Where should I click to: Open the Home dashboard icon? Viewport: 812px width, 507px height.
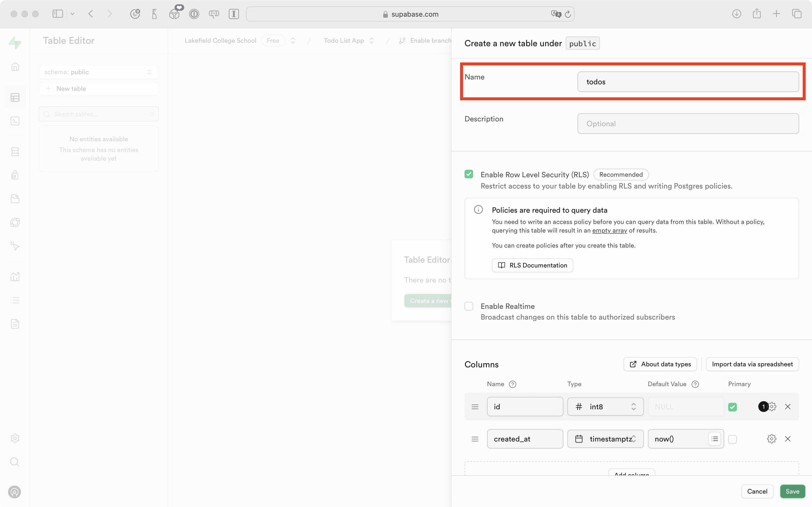point(15,67)
